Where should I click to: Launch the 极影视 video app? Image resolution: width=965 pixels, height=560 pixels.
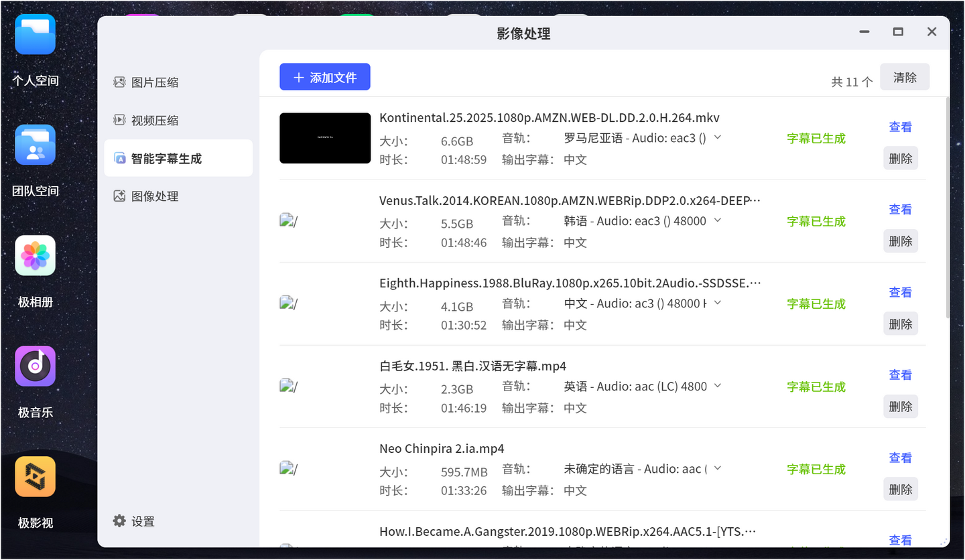36,476
